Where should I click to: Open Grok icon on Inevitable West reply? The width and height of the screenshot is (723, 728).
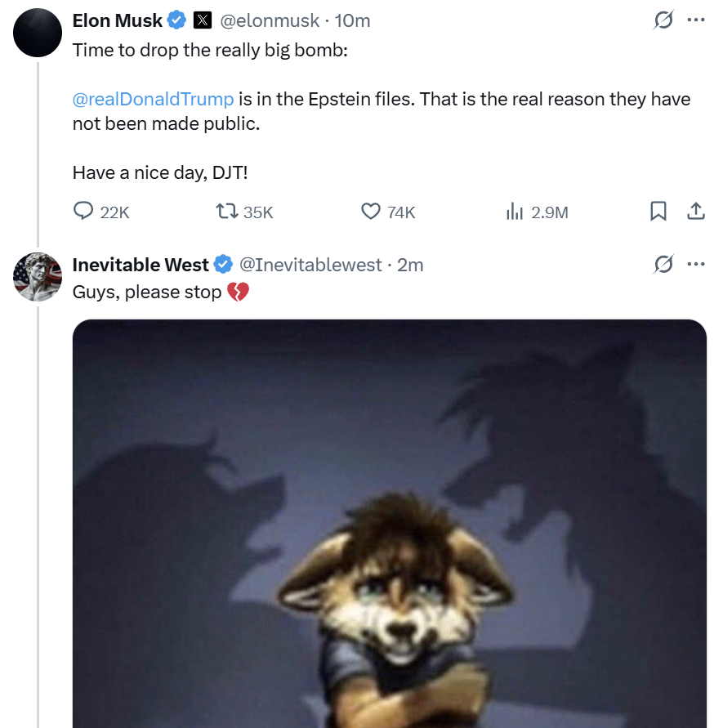click(663, 264)
